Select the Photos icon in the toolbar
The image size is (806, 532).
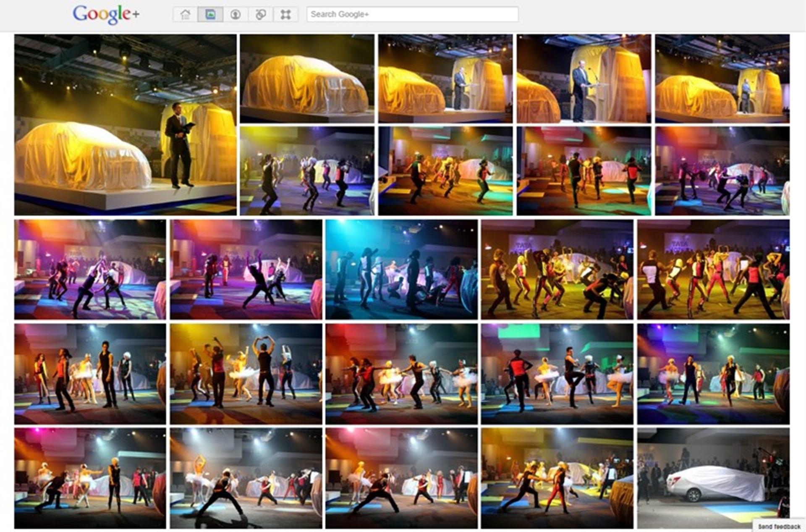210,14
